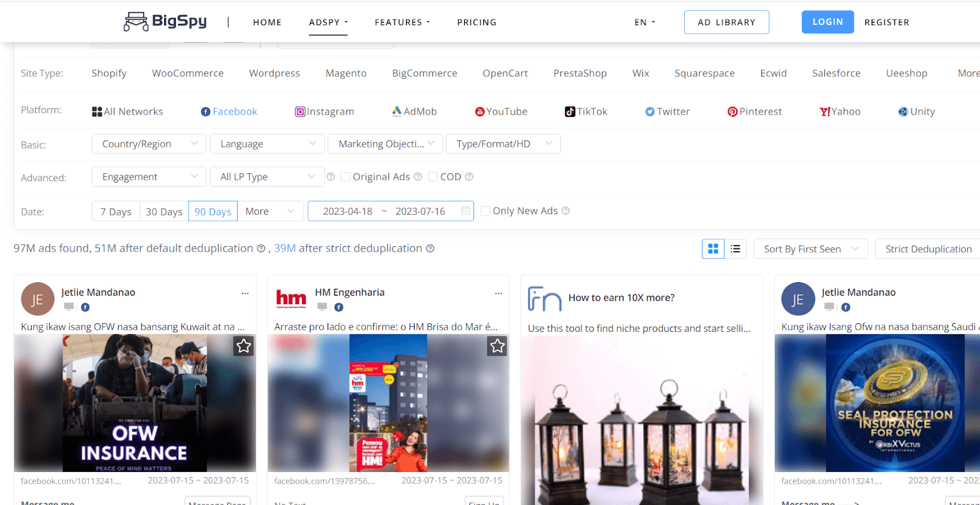Viewport: 980px width, 505px height.
Task: Open the Country/Region dropdown
Action: 149,144
